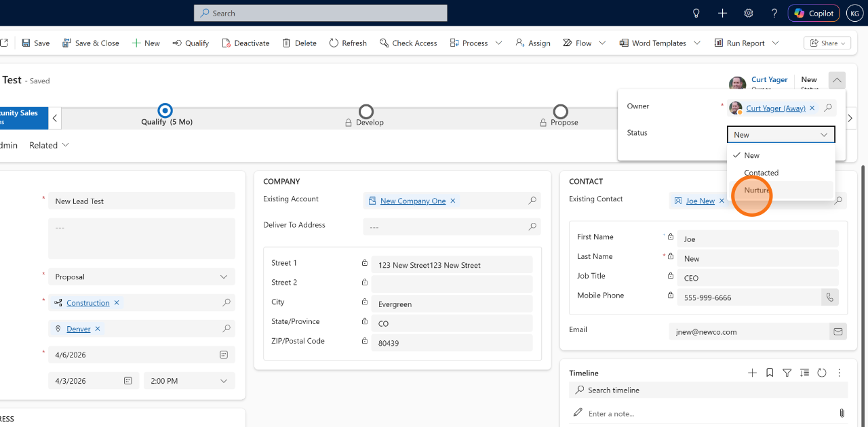Open the Proposal dropdown field
This screenshot has height=427, width=868.
coord(142,277)
